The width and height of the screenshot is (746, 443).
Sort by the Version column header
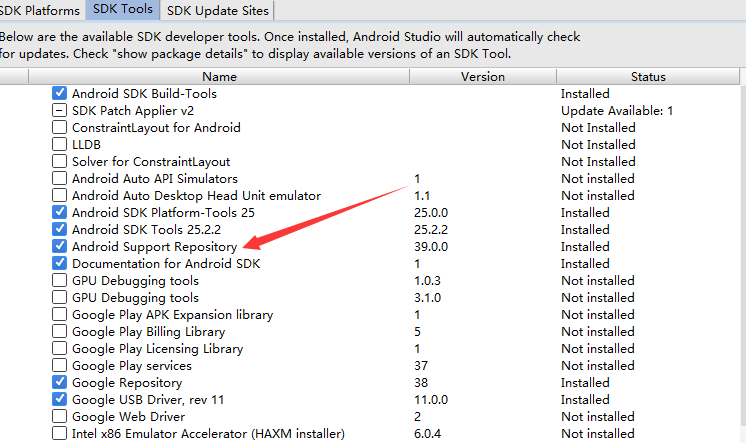tap(482, 77)
